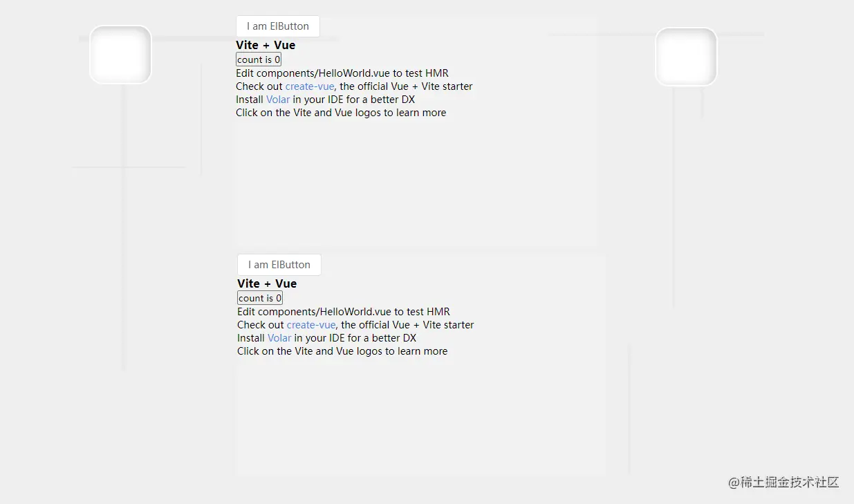Open the Volar link in second panel

click(x=279, y=338)
